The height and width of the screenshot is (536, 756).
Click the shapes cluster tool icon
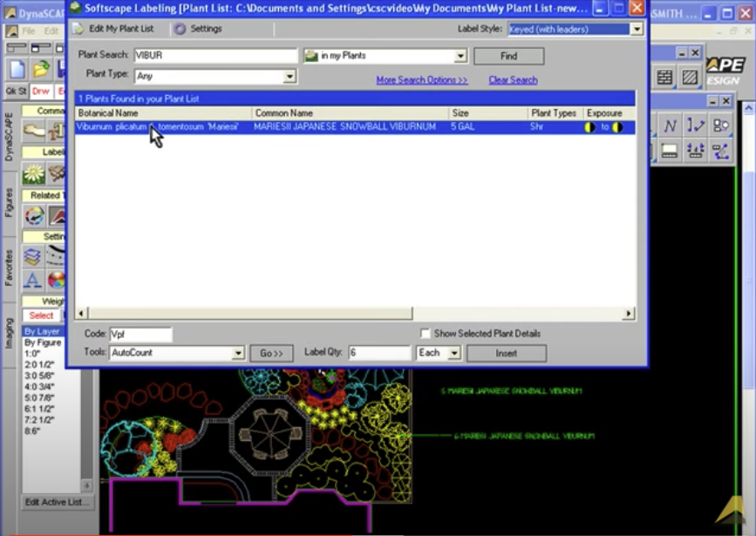tap(721, 126)
